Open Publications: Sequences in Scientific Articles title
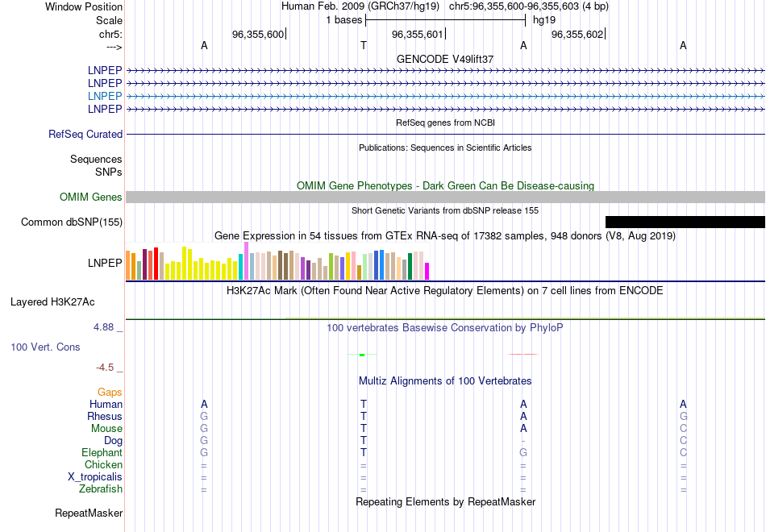Image resolution: width=766 pixels, height=532 pixels. 445,148
